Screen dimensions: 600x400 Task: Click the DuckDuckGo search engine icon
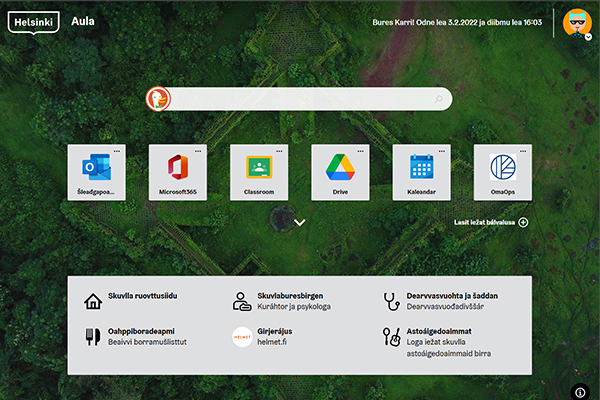(158, 99)
